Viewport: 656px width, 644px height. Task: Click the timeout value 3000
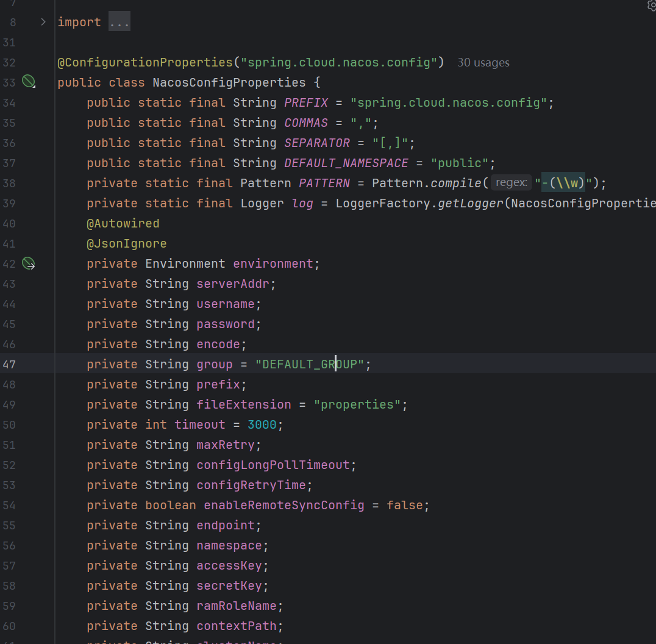tap(262, 424)
